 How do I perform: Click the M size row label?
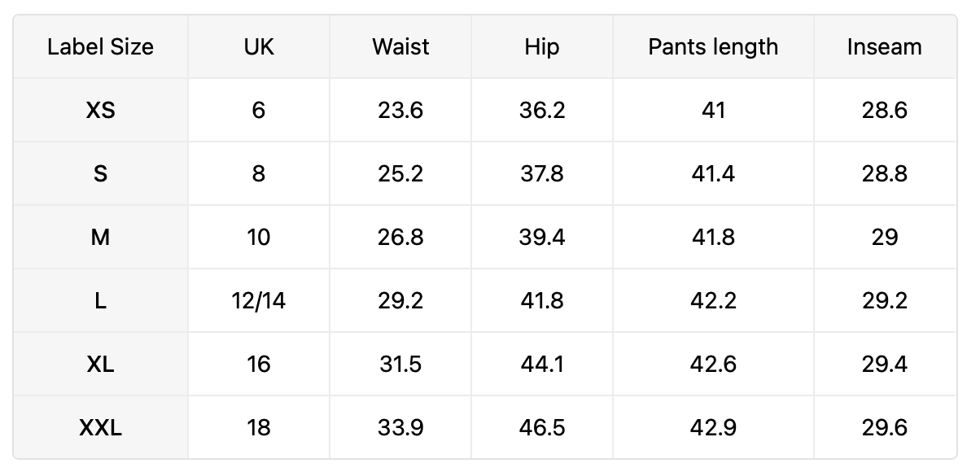click(x=100, y=237)
